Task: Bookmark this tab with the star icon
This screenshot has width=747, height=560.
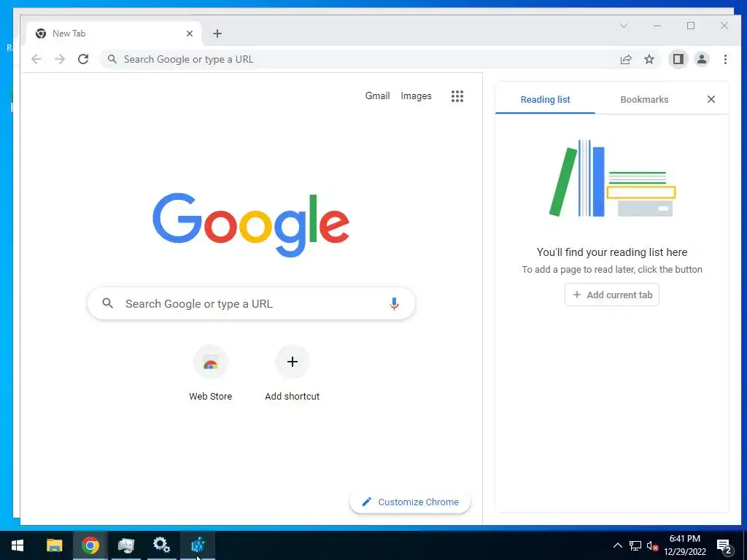Action: tap(649, 59)
